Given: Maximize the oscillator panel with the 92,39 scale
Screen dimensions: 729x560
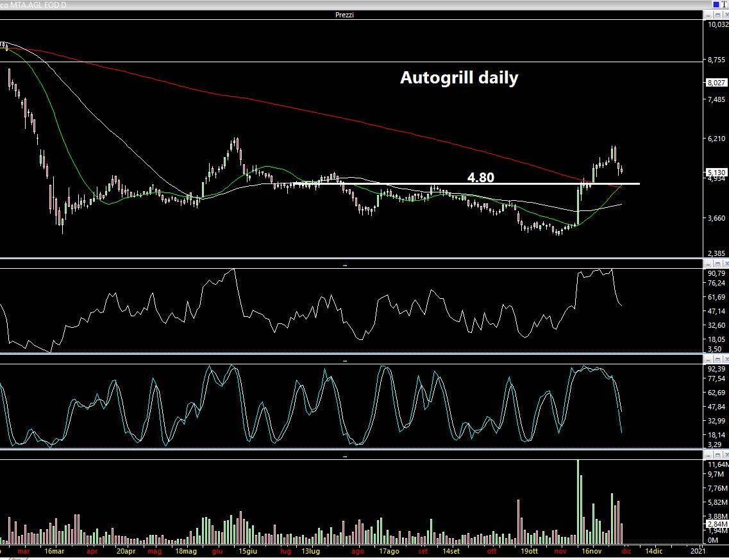Looking at the screenshot, I should (x=718, y=359).
